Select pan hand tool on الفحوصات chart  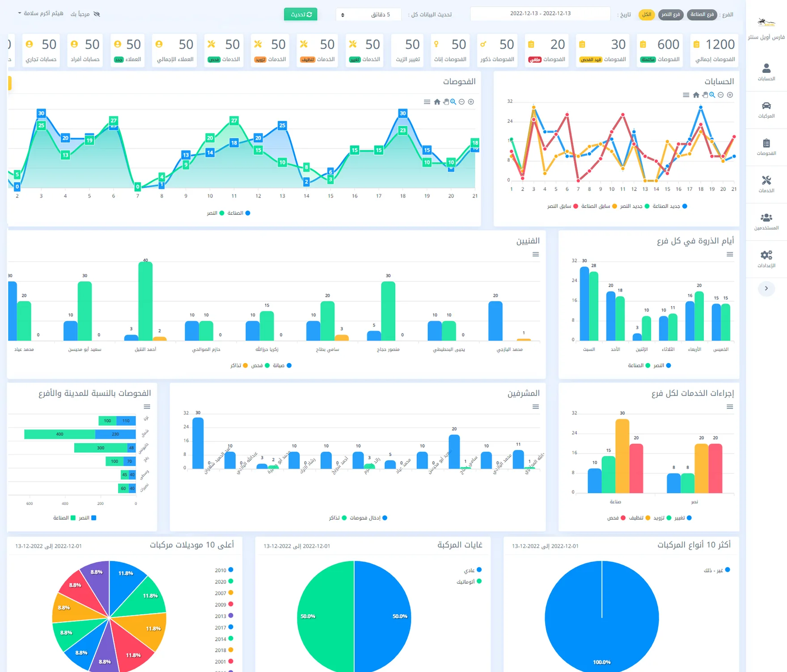446,102
